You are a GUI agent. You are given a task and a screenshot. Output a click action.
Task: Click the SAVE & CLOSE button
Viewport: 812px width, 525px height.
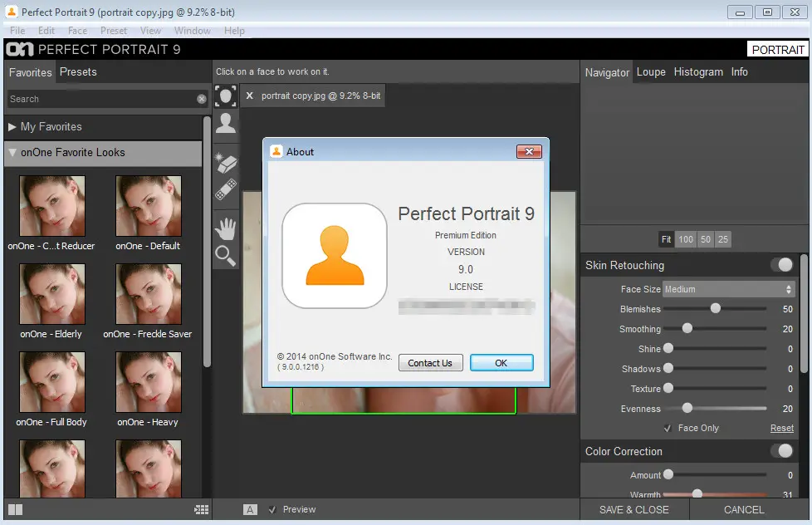[x=633, y=509]
